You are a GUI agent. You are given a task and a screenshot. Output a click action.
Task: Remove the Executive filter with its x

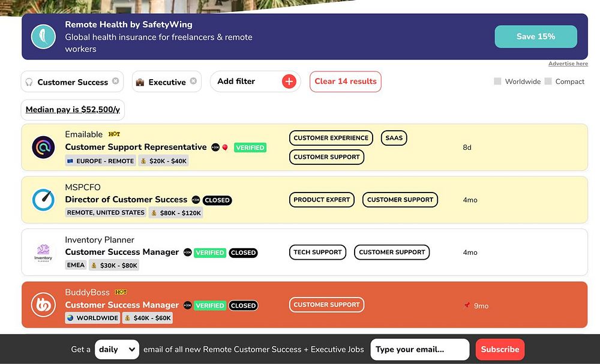193,81
